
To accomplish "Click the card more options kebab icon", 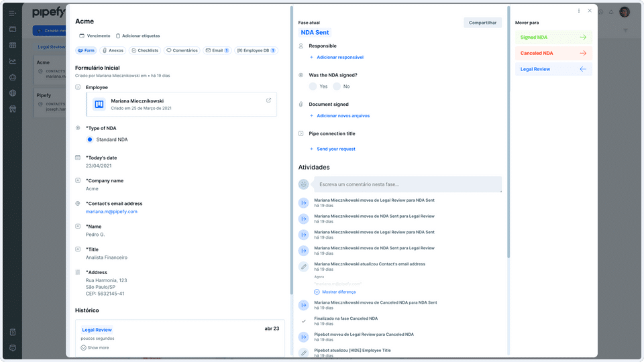I will click(579, 11).
